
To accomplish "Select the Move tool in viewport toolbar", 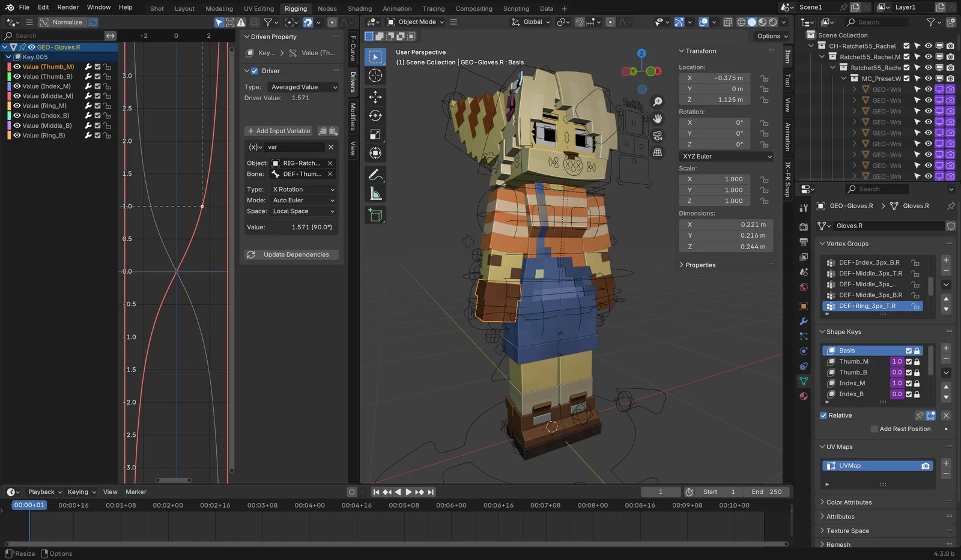I will pos(375,97).
